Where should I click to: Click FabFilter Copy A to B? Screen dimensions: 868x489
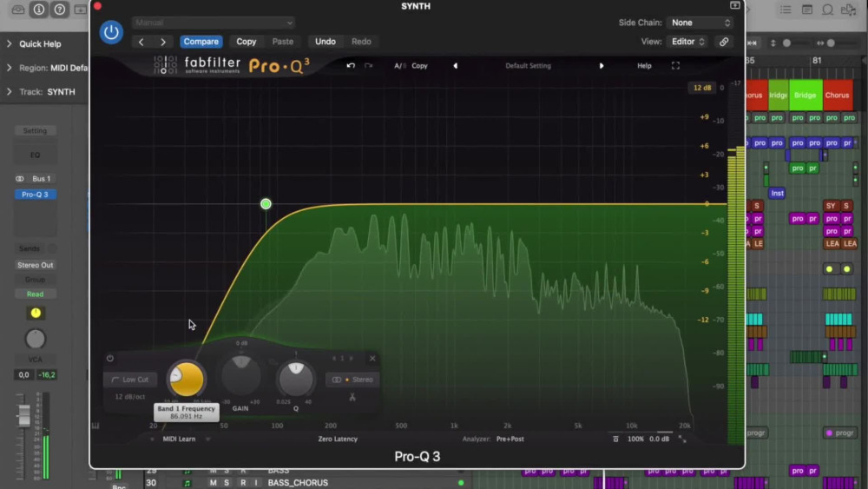[419, 66]
